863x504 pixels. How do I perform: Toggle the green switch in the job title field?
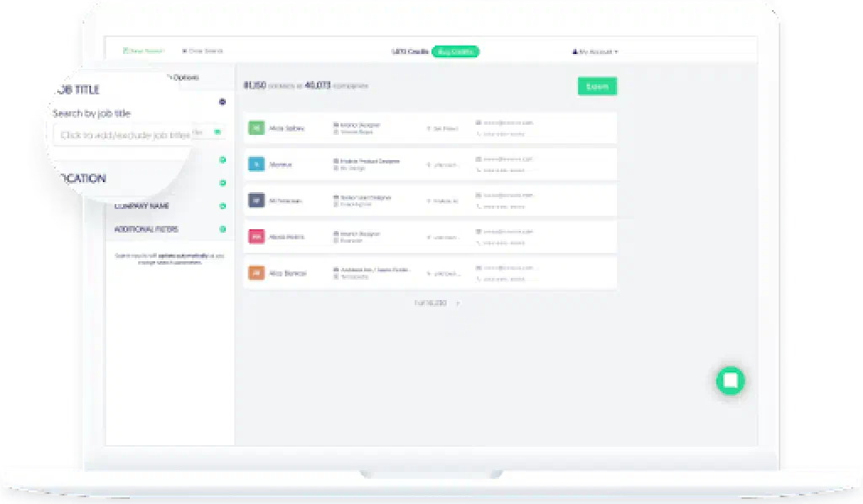coord(217,132)
